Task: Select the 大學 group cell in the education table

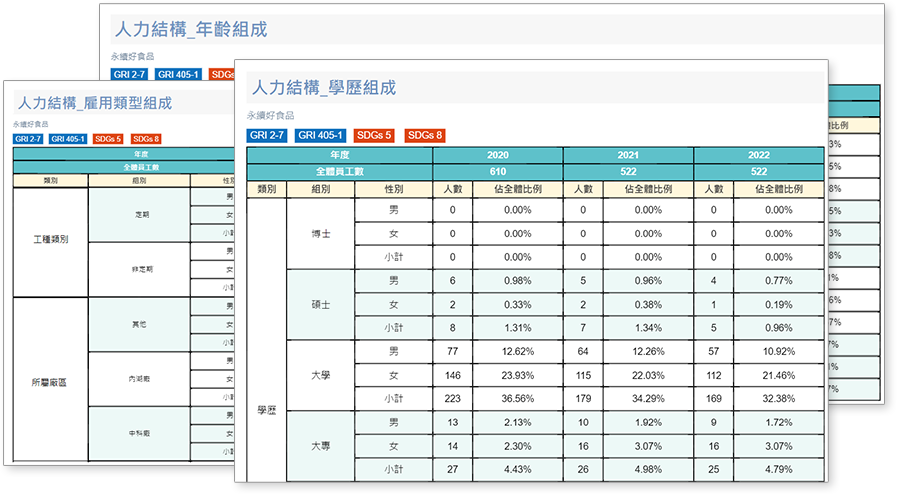Action: point(321,375)
